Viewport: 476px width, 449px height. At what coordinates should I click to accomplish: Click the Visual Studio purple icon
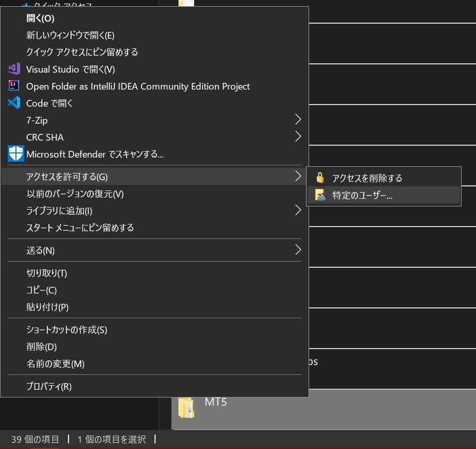14,69
